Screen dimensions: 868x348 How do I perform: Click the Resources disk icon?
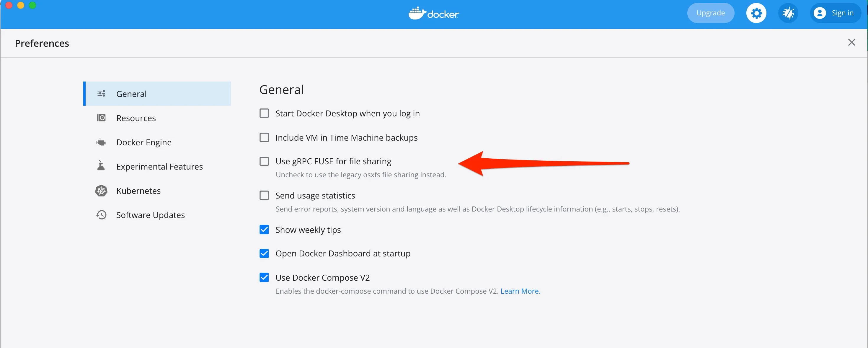[x=101, y=118]
